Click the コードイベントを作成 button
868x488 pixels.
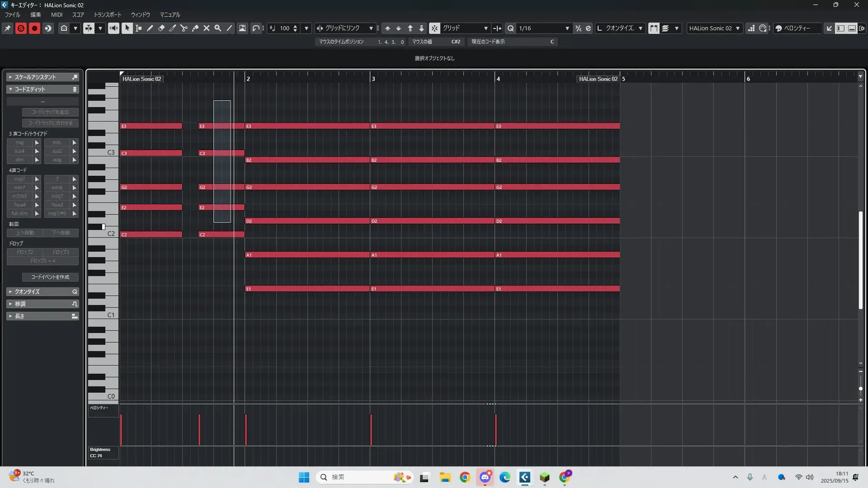pyautogui.click(x=50, y=277)
